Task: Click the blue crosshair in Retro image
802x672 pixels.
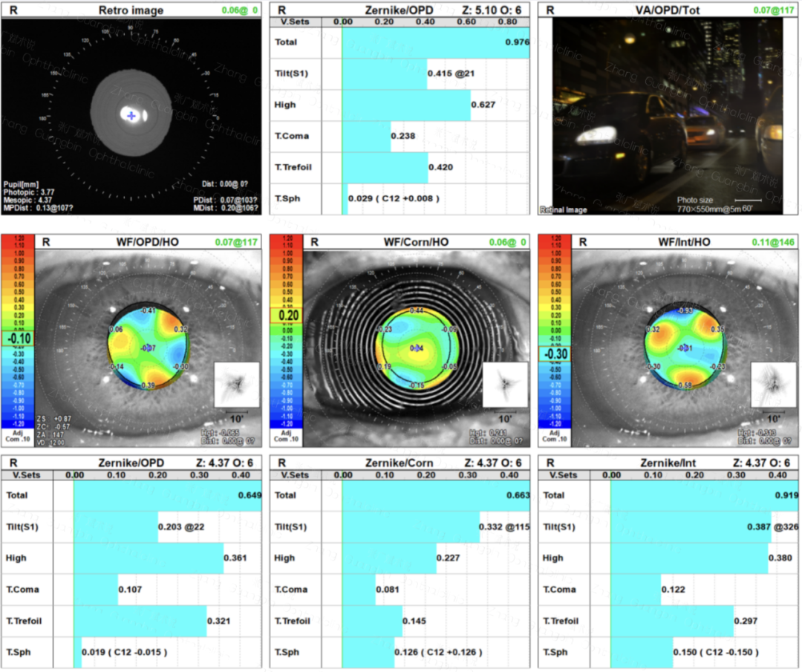Action: coord(131,116)
